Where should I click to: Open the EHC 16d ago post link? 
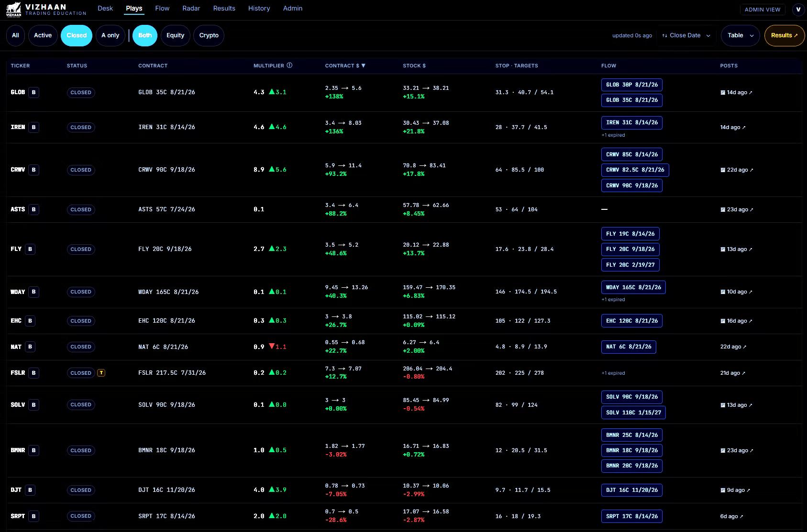tap(736, 321)
